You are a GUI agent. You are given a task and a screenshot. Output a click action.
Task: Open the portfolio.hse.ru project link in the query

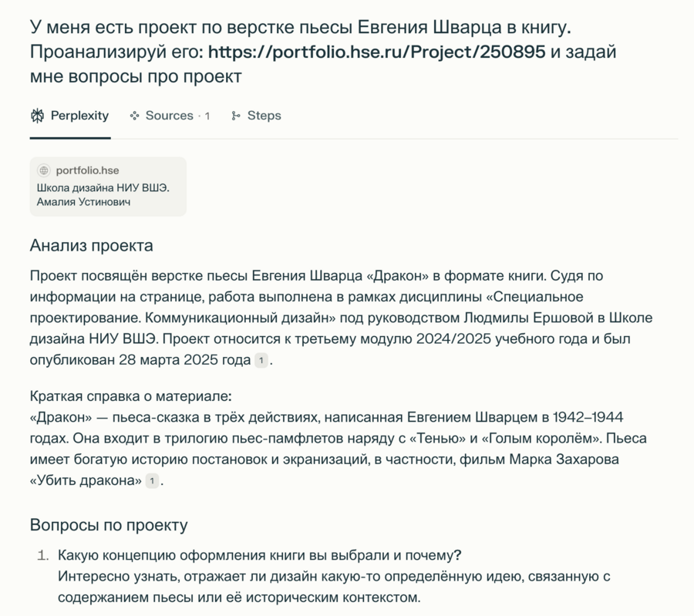(x=377, y=52)
